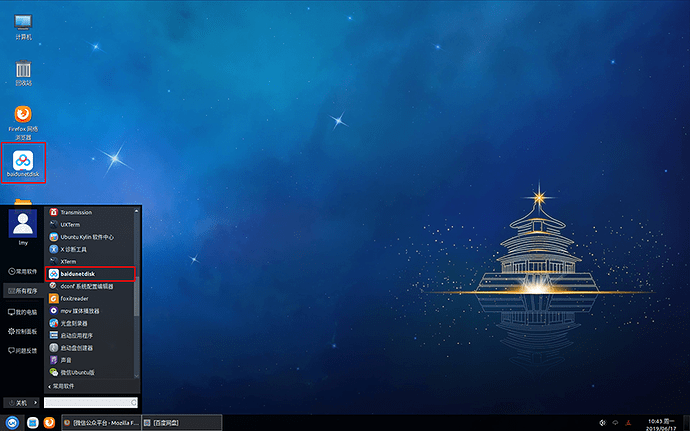Open baidunetdisk desktop shortcut
Image resolution: width=690 pixels, height=431 pixels.
(22, 163)
